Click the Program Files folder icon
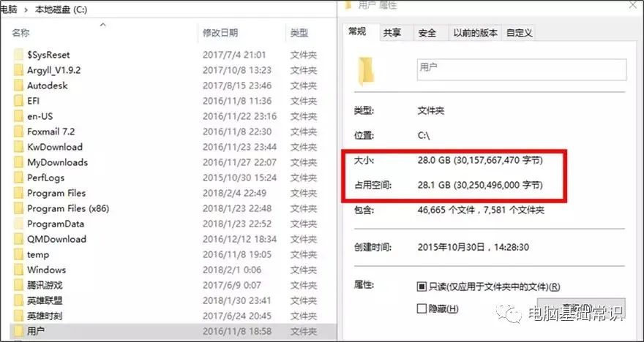 18,193
